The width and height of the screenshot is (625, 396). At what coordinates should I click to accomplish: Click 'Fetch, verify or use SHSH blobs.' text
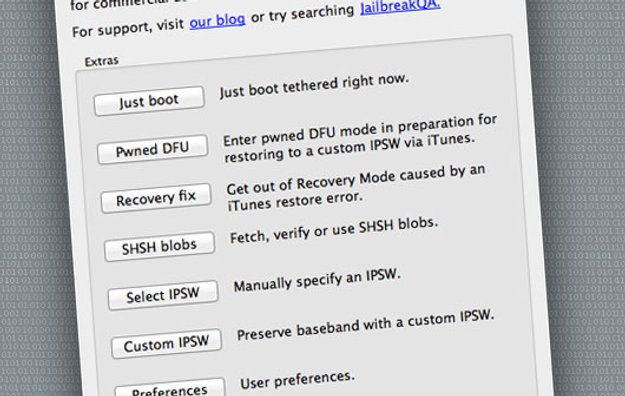click(x=334, y=231)
